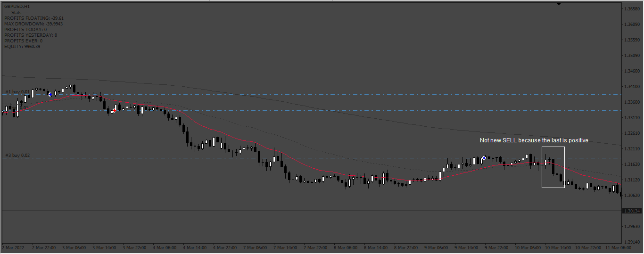The image size is (644, 254).
Task: Click the 3 Mar 22:00 time label
Action: tap(134, 248)
